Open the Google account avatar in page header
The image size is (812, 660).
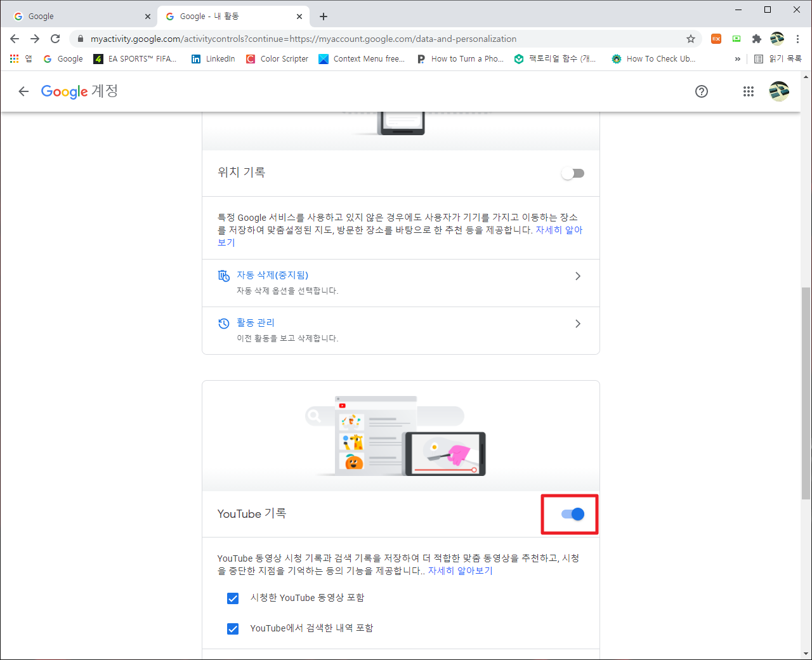click(779, 91)
